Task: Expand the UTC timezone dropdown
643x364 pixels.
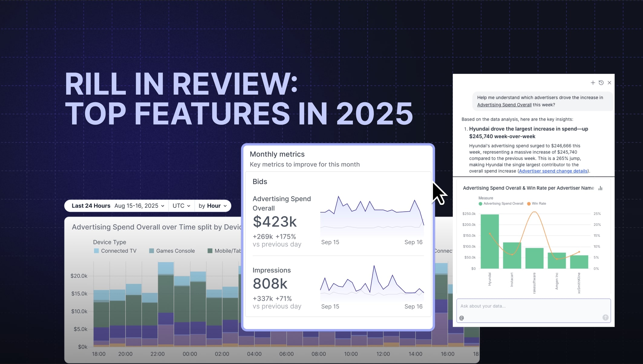Action: (181, 206)
